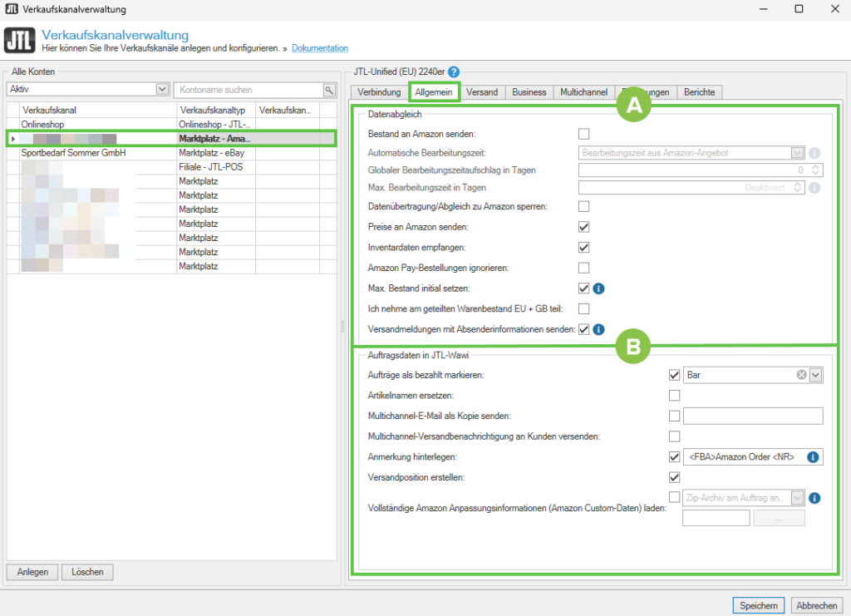
Task: Click the search magnifier icon for Kontoname
Action: [x=329, y=90]
